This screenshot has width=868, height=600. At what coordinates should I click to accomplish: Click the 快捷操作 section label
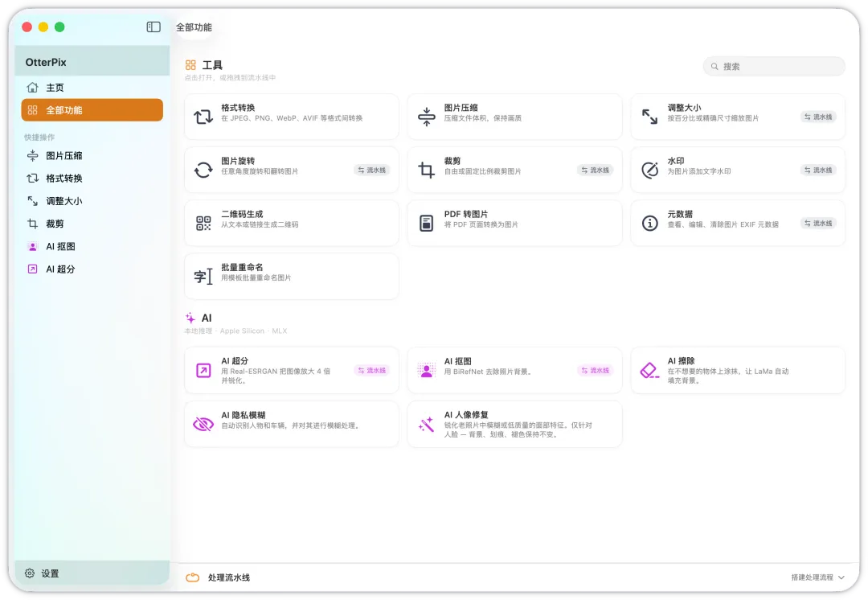pyautogui.click(x=39, y=137)
